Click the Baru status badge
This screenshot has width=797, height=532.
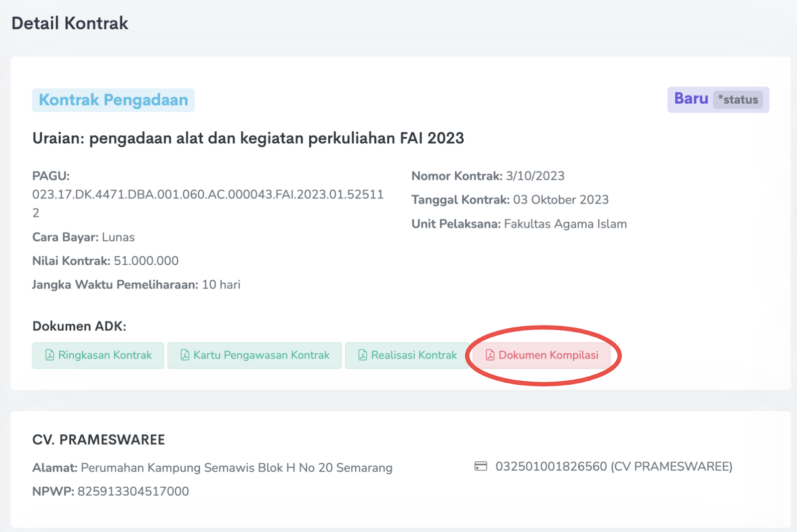tap(718, 100)
